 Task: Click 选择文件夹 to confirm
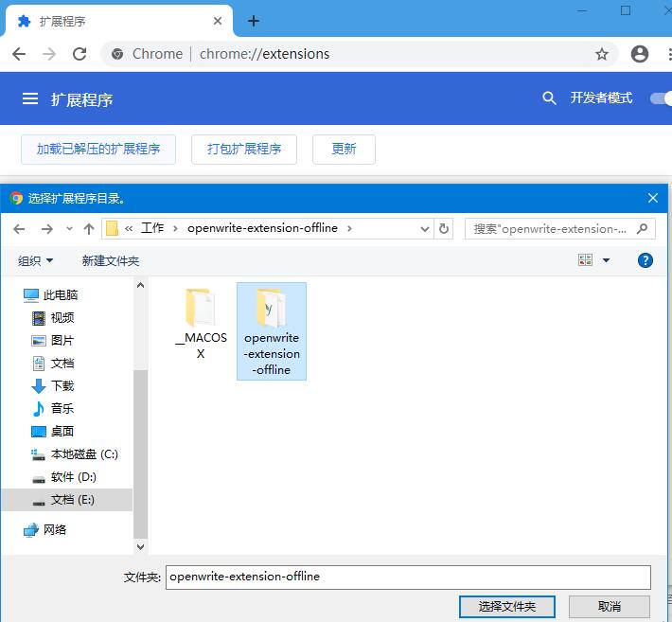(507, 607)
